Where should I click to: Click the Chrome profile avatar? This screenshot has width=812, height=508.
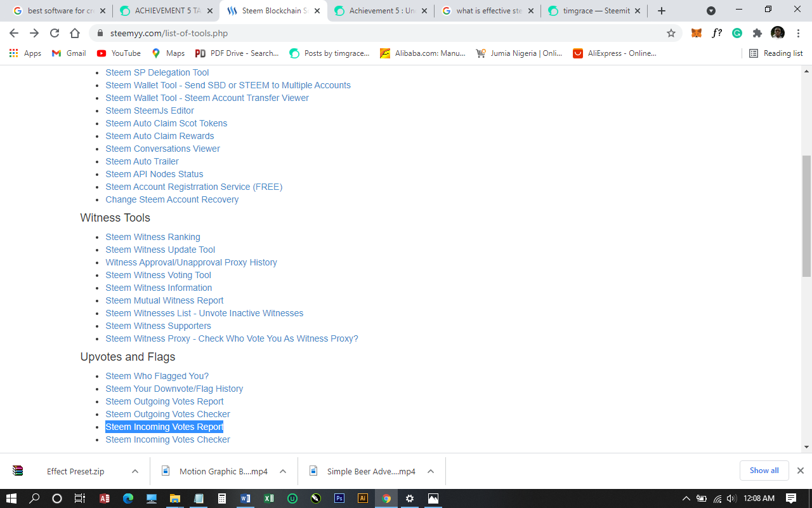(777, 32)
